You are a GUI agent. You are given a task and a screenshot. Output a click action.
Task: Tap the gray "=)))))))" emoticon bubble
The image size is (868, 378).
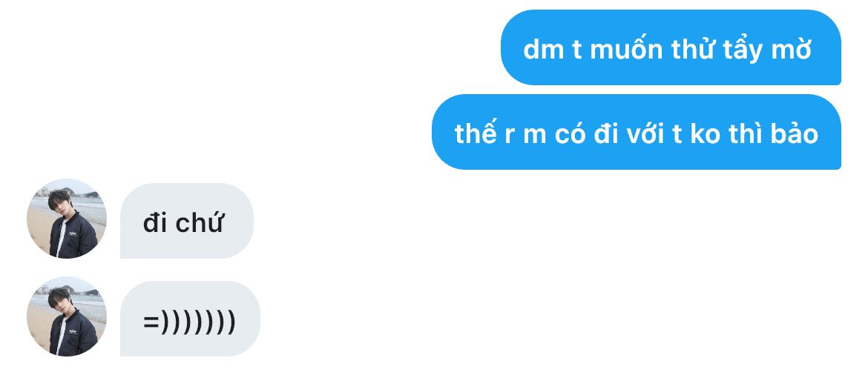(x=191, y=319)
